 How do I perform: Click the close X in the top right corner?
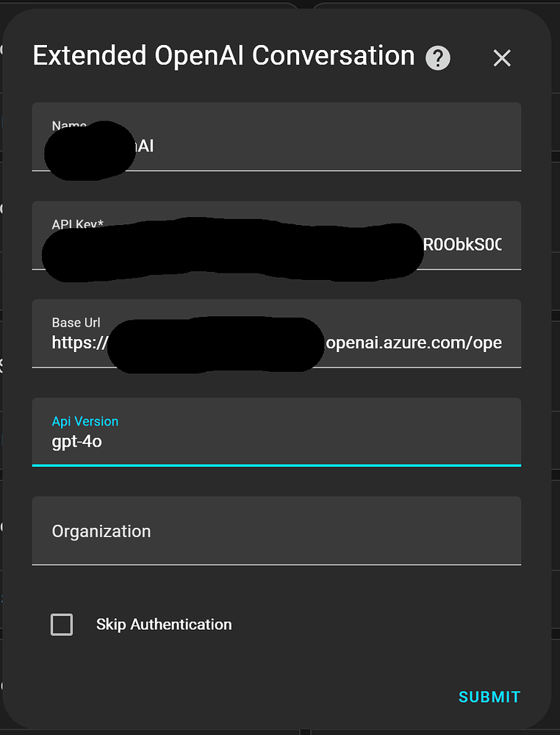click(502, 57)
